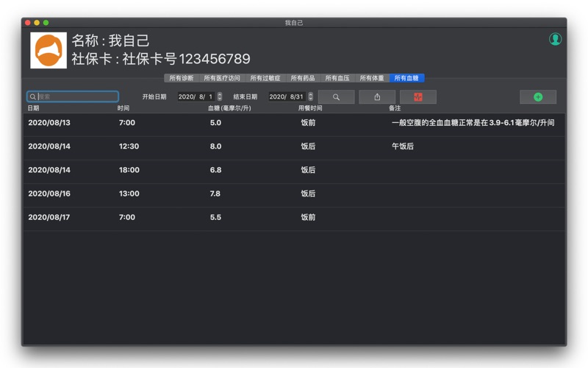This screenshot has width=588, height=368.
Task: Click the 午饭后 note cell
Action: click(x=403, y=146)
